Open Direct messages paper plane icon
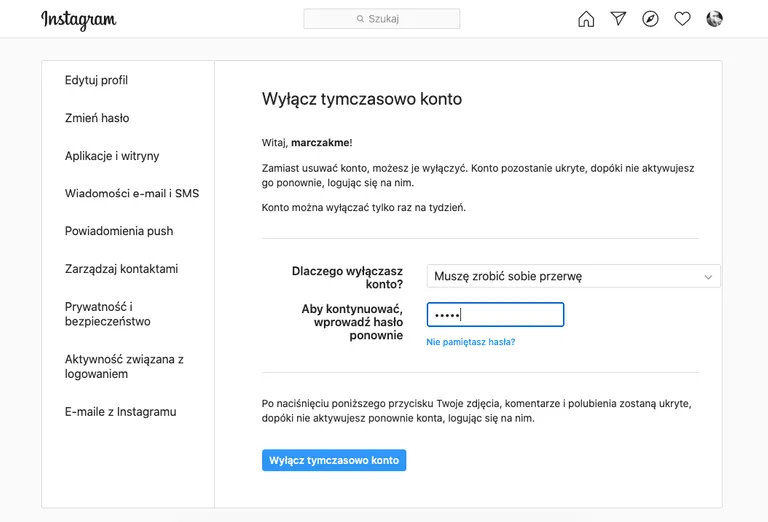Viewport: 768px width, 522px height. [618, 19]
